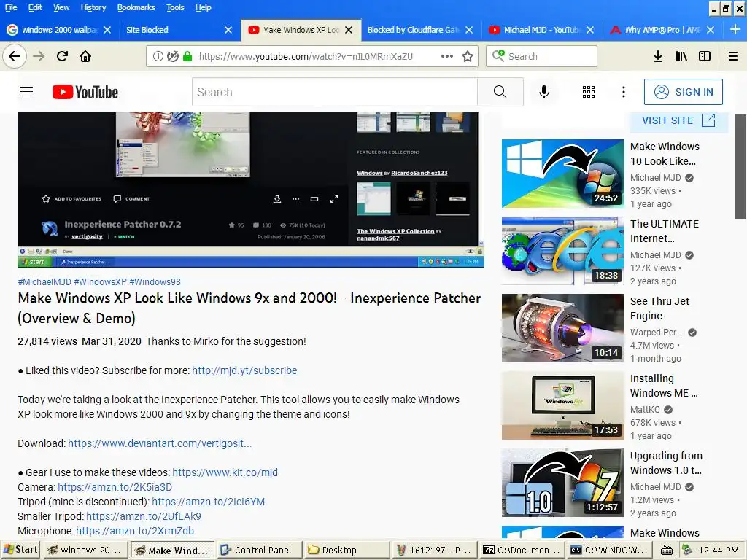
Task: Switch to Desktop folder taskbar button
Action: click(x=347, y=550)
